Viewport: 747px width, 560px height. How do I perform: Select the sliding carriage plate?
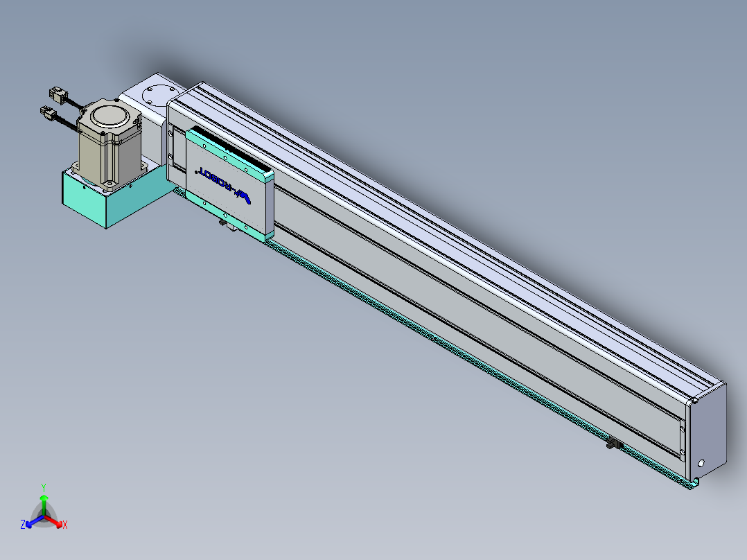(x=229, y=184)
